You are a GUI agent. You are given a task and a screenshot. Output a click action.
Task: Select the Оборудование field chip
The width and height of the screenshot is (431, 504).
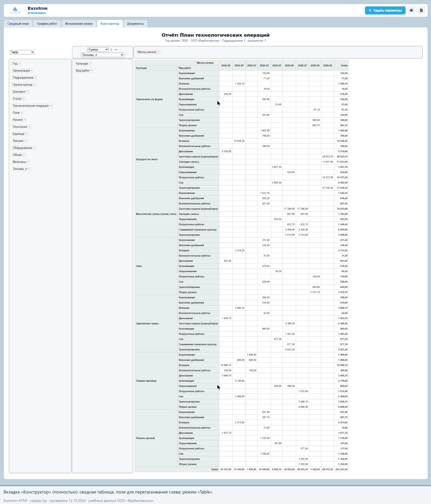(24, 148)
